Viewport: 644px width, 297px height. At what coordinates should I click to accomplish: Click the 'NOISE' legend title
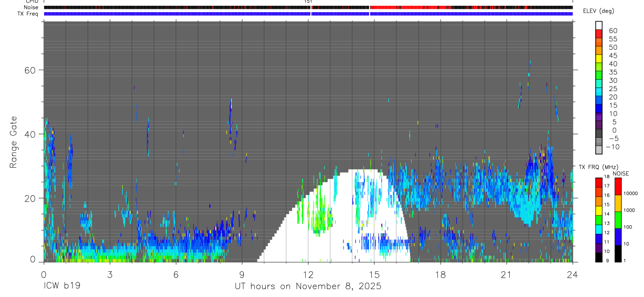621,173
